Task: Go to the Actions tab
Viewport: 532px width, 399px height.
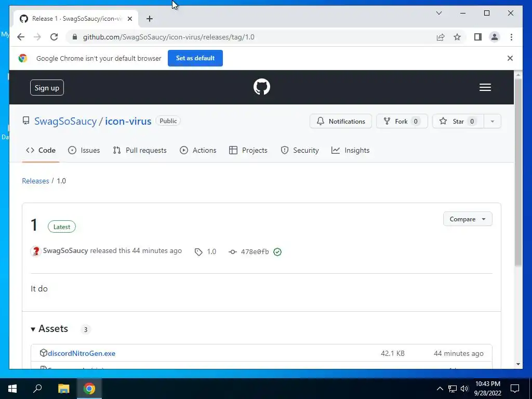Action: click(198, 150)
